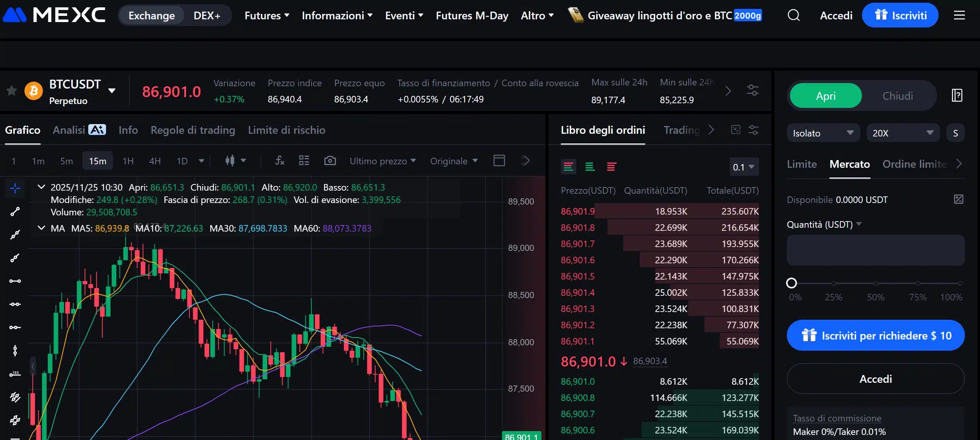Viewport: 980px width, 440px height.
Task: Switch order panel to Chiudi mode
Action: [897, 96]
